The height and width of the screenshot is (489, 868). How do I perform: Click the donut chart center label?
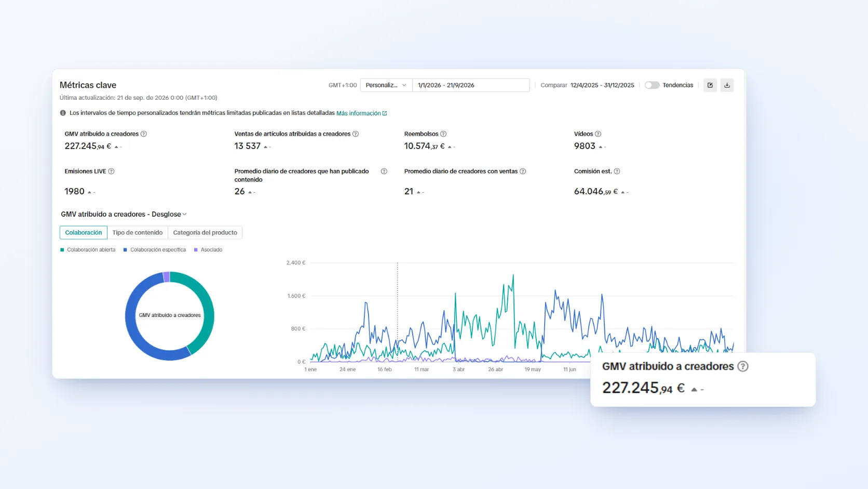coord(170,315)
